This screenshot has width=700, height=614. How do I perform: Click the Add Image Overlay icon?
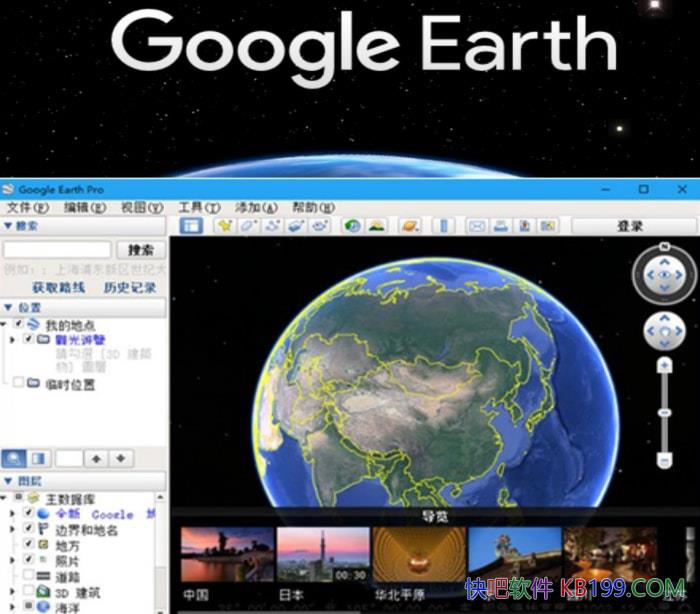296,226
